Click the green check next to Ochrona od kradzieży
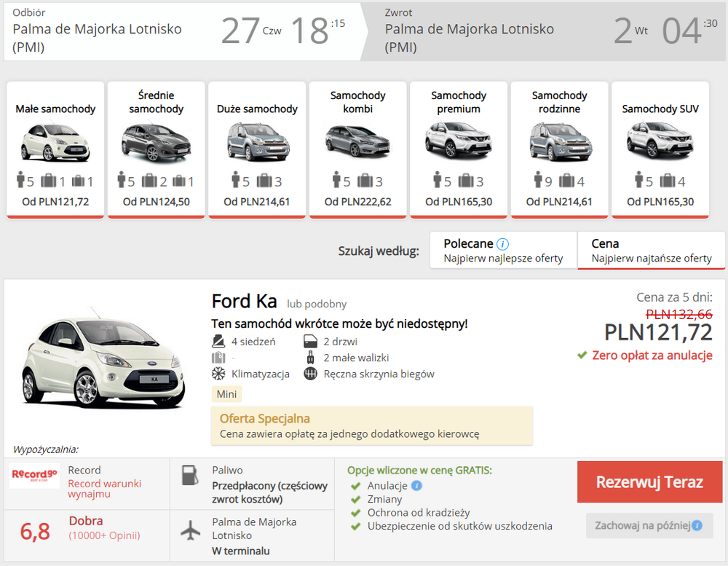 356,513
